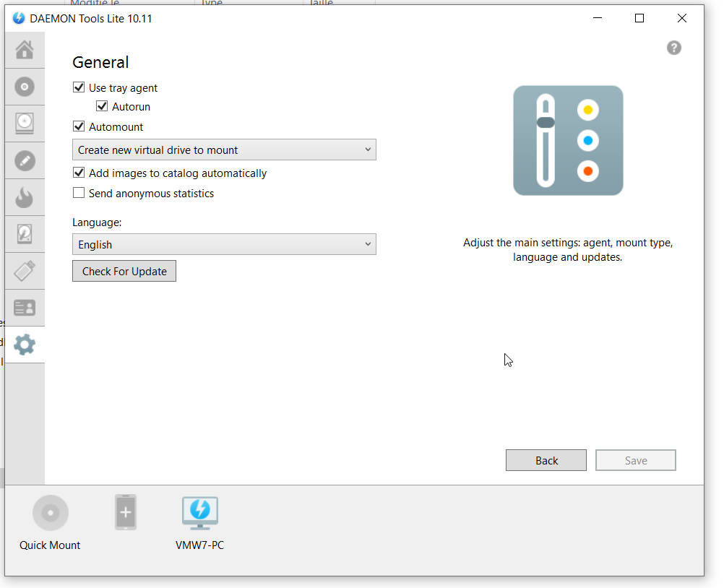Open the disc Images sidebar icon
This screenshot has width=724, height=588.
25,87
